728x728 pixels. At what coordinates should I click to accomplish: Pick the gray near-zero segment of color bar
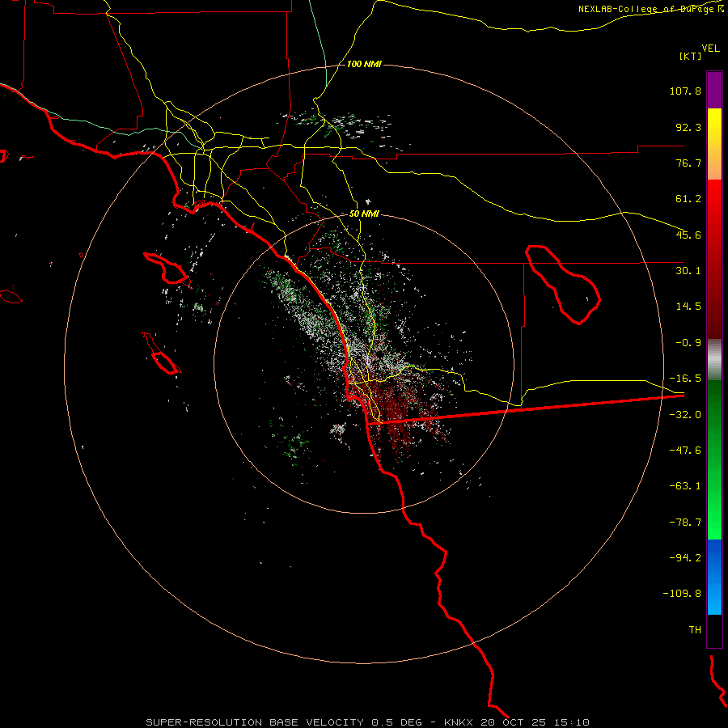coord(714,359)
